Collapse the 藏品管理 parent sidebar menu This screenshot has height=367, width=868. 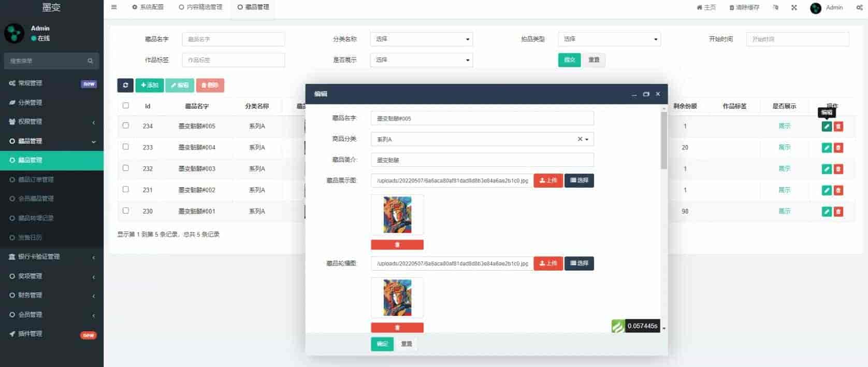52,141
